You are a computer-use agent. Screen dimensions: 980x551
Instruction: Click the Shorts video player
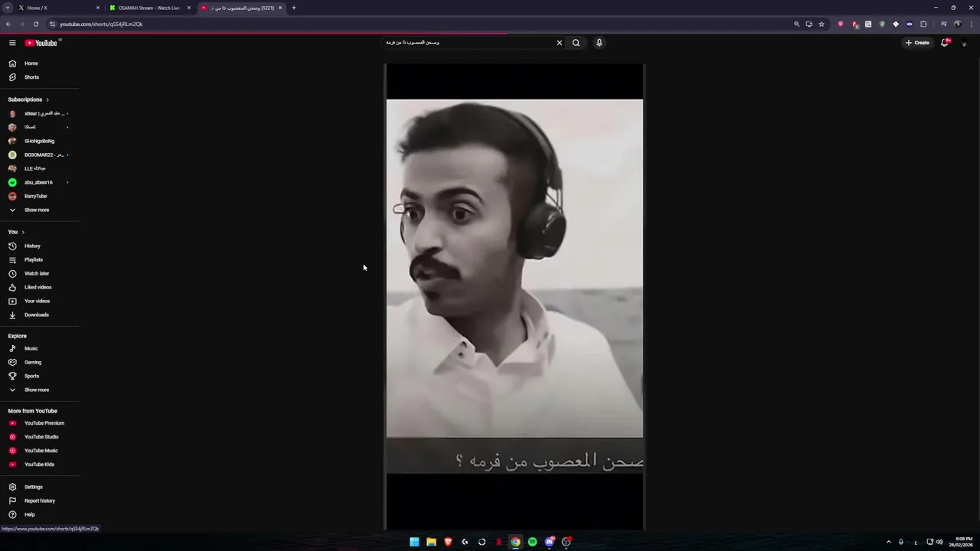[x=514, y=297]
